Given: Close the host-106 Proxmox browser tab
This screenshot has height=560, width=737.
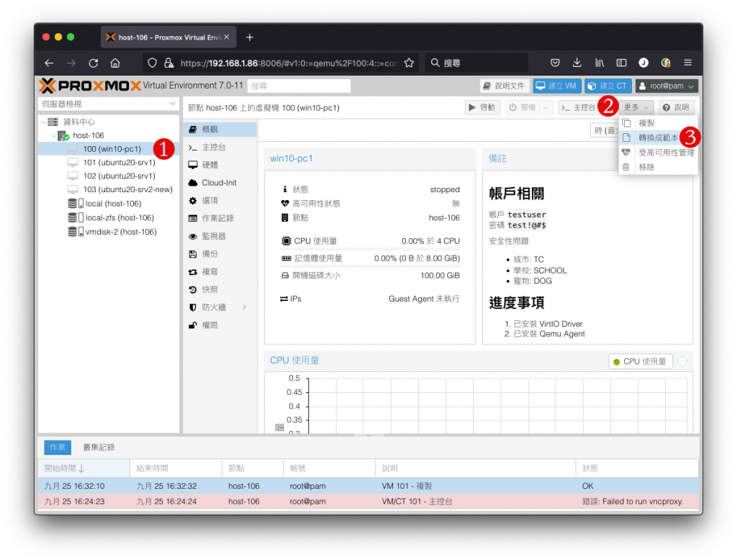Looking at the screenshot, I should [x=227, y=37].
